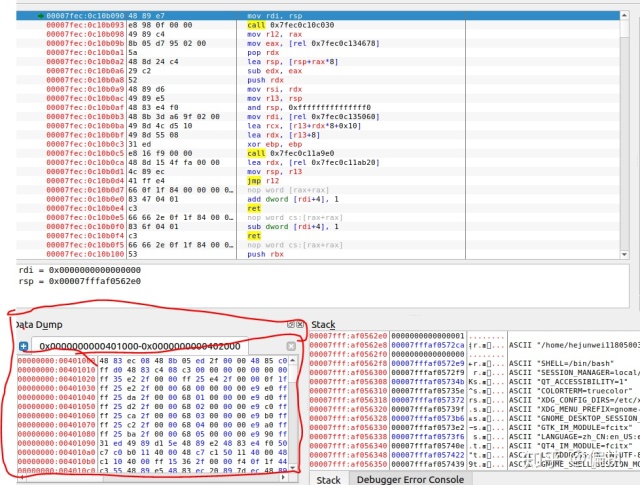Open the Debugger Error Console tab
This screenshot has height=485, width=640.
pyautogui.click(x=410, y=479)
